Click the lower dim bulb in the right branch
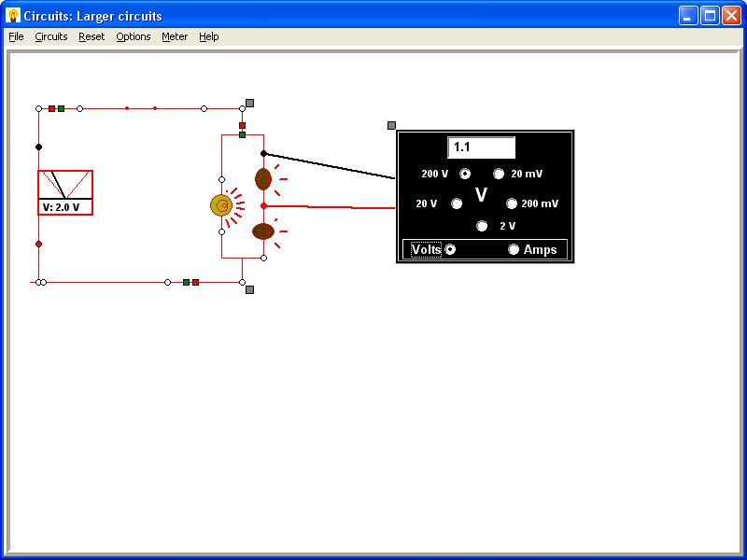The width and height of the screenshot is (747, 560). tap(263, 231)
